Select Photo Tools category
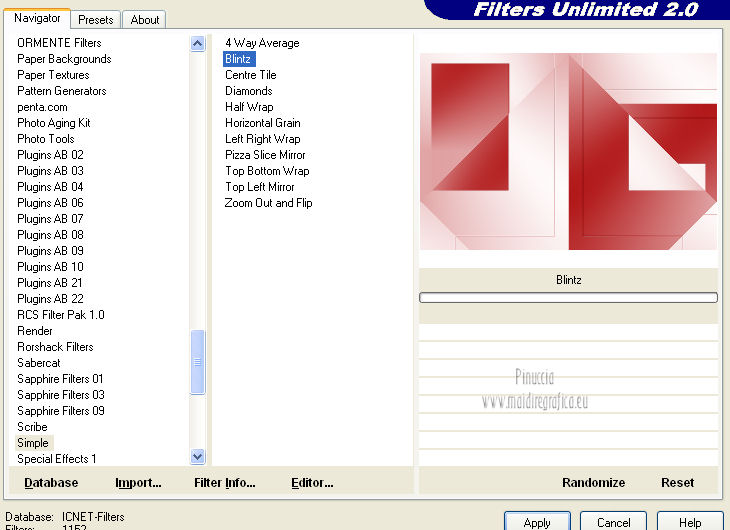This screenshot has width=730, height=530. click(46, 139)
